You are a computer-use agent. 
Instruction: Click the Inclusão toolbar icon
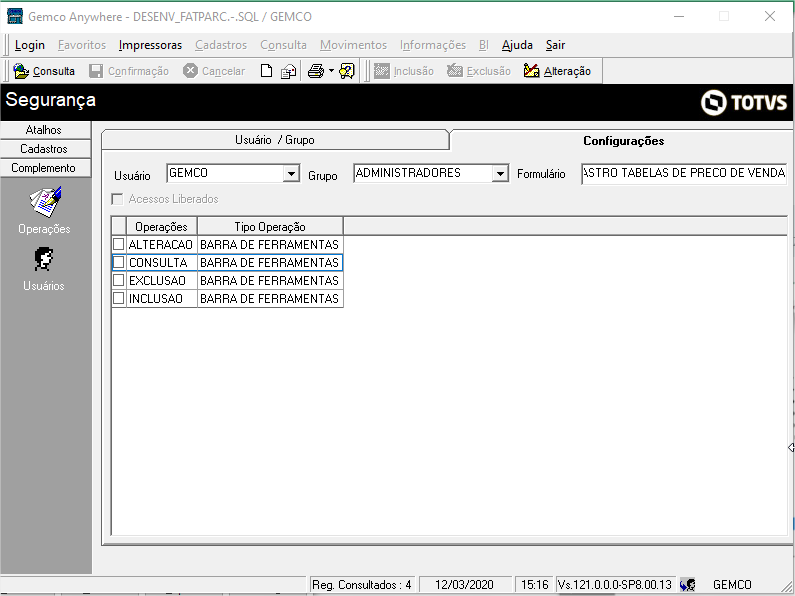coord(381,71)
